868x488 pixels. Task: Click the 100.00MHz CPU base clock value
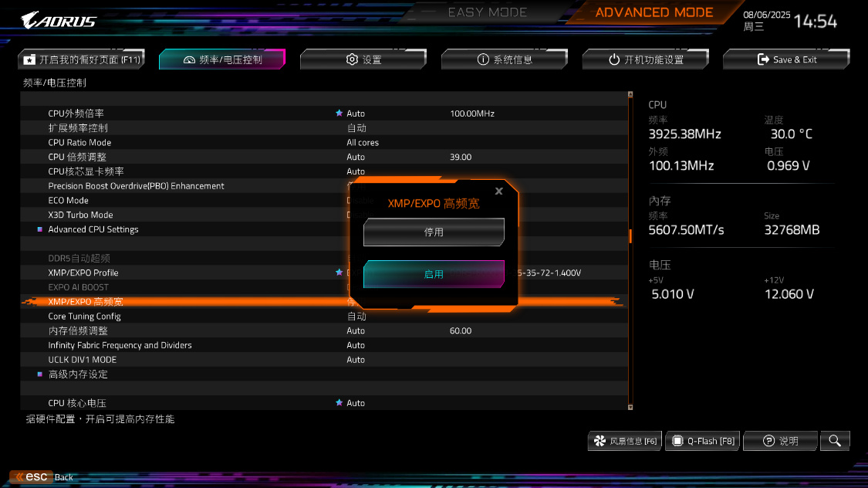pos(472,113)
